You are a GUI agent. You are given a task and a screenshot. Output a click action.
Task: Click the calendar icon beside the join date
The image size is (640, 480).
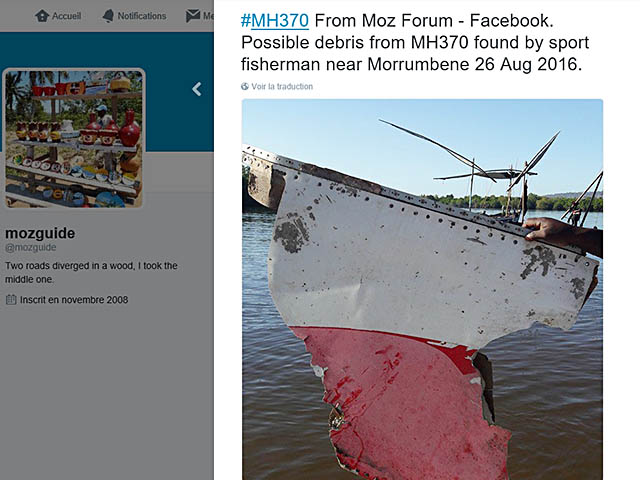(x=11, y=299)
